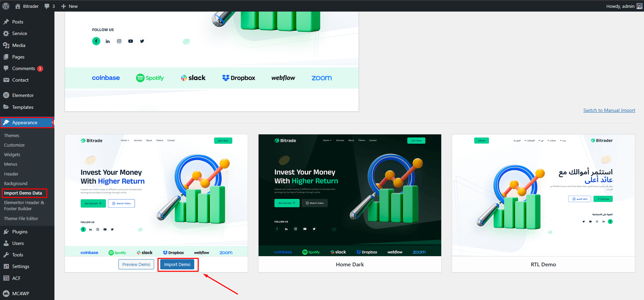Viewport: 644px width, 300px height.
Task: Select the Home Dark demo thumbnail
Action: (350, 195)
